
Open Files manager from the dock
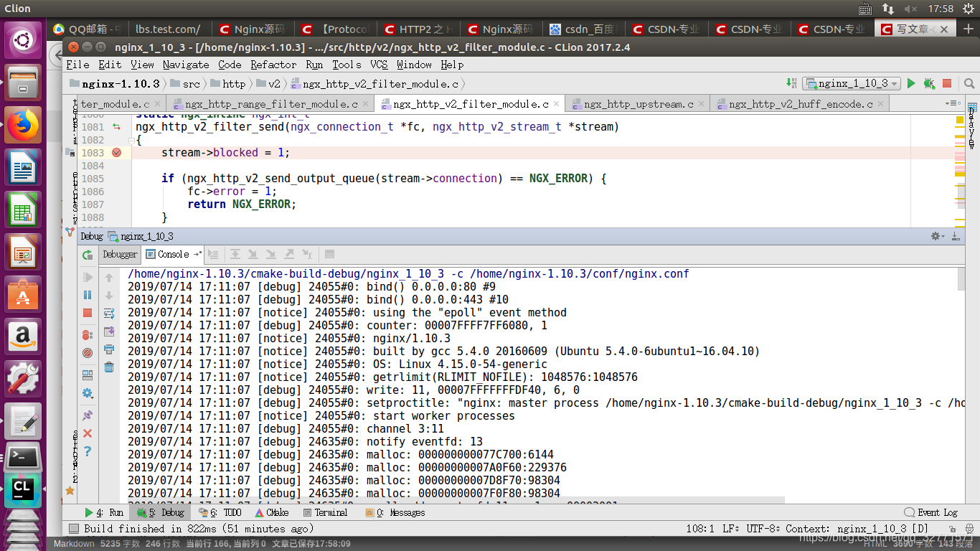(x=24, y=82)
